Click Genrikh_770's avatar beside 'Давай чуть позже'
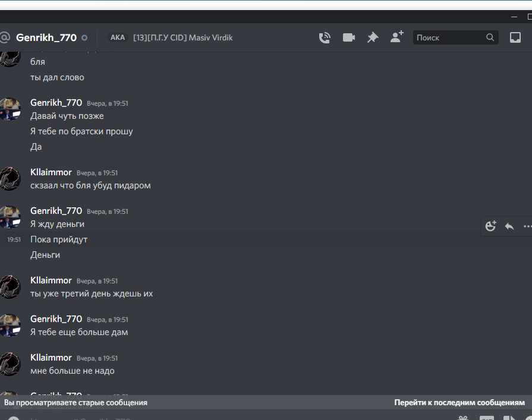Viewport: 532px width, 420px height. point(10,109)
